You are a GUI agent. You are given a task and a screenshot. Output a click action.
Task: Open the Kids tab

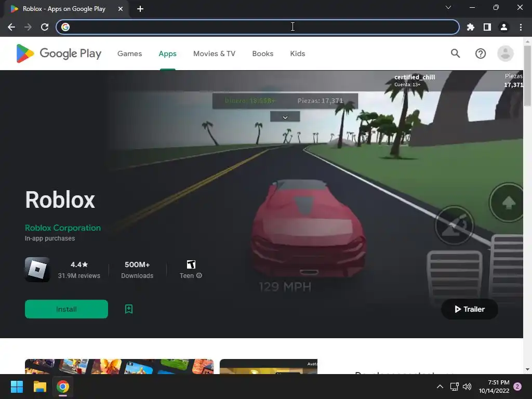[x=298, y=54]
